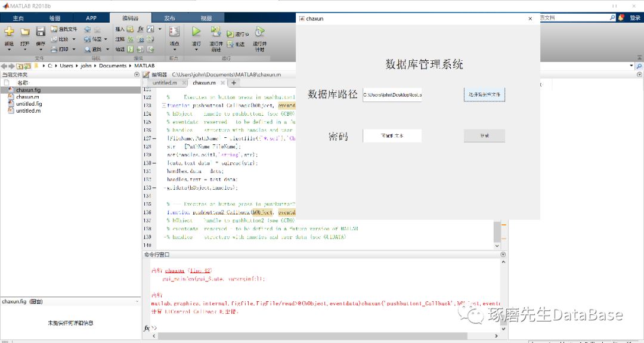This screenshot has height=343, width=644.
Task: Select untitled.fig in current folder list
Action: 29,104
